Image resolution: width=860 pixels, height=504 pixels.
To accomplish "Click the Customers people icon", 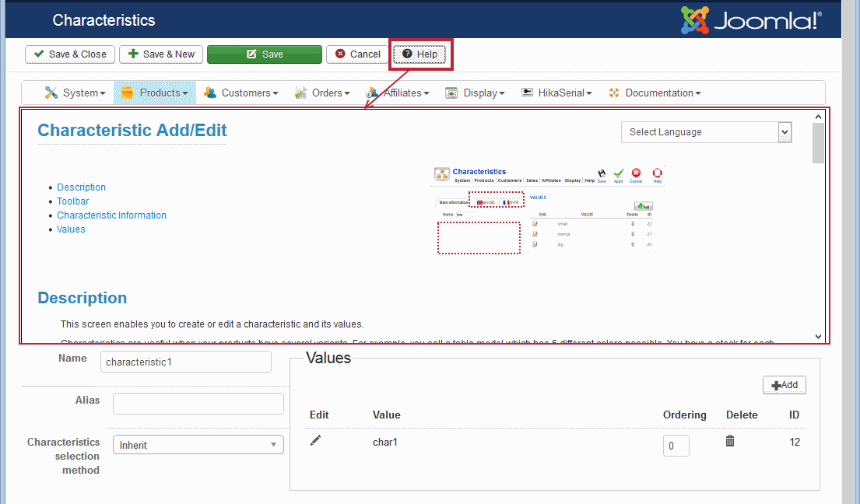I will coord(209,93).
